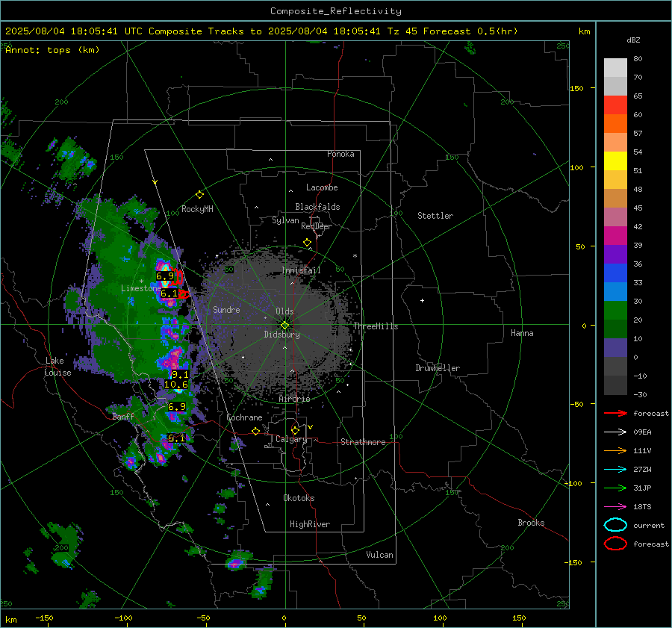Select the blue 36 dBZ color swatch
The width and height of the screenshot is (672, 628).
(x=615, y=273)
